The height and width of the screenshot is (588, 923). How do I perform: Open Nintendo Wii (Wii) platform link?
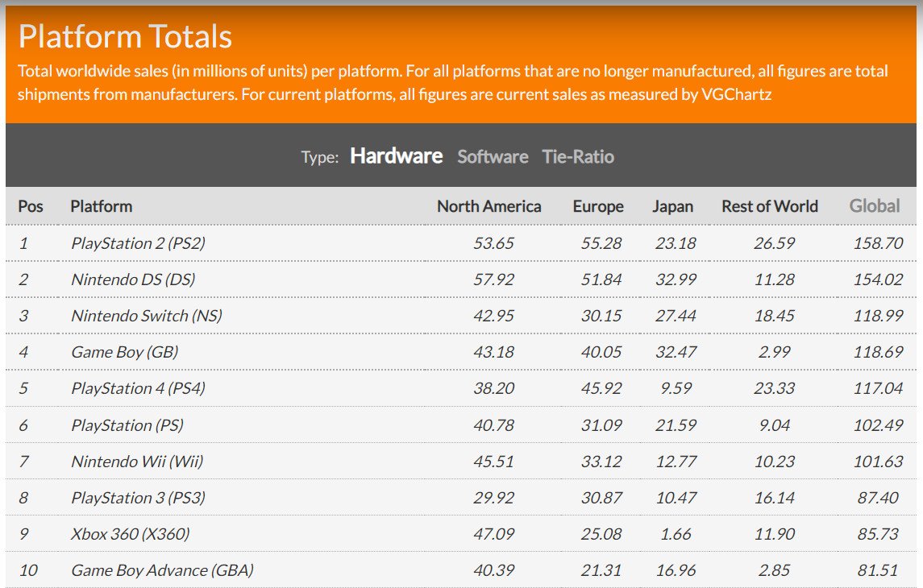point(137,462)
